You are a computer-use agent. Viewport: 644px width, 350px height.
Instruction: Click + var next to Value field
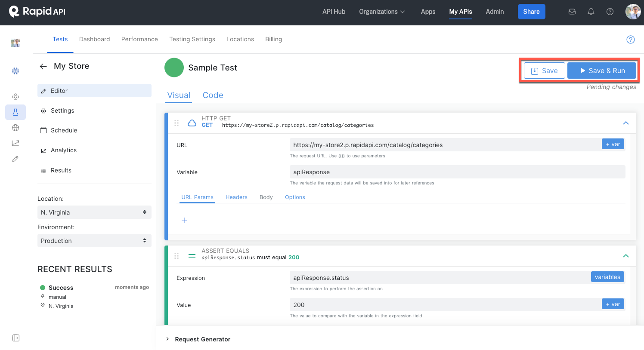[613, 304]
